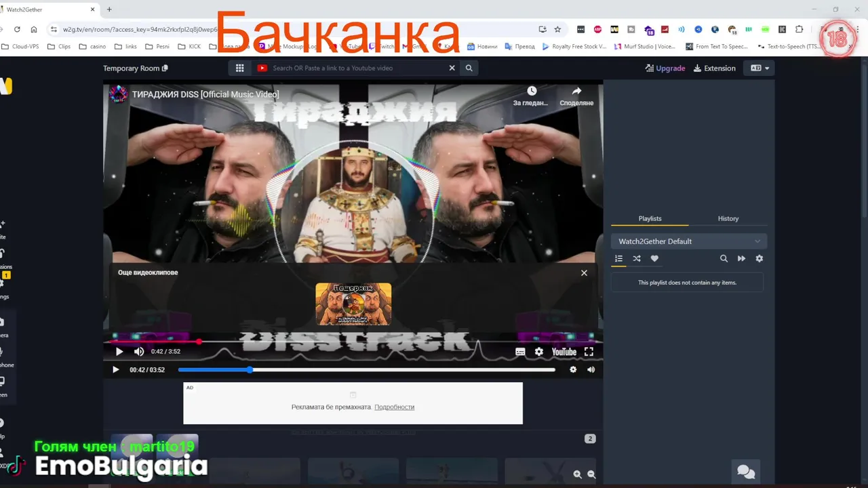Click the user count badge showing 2

point(590,439)
